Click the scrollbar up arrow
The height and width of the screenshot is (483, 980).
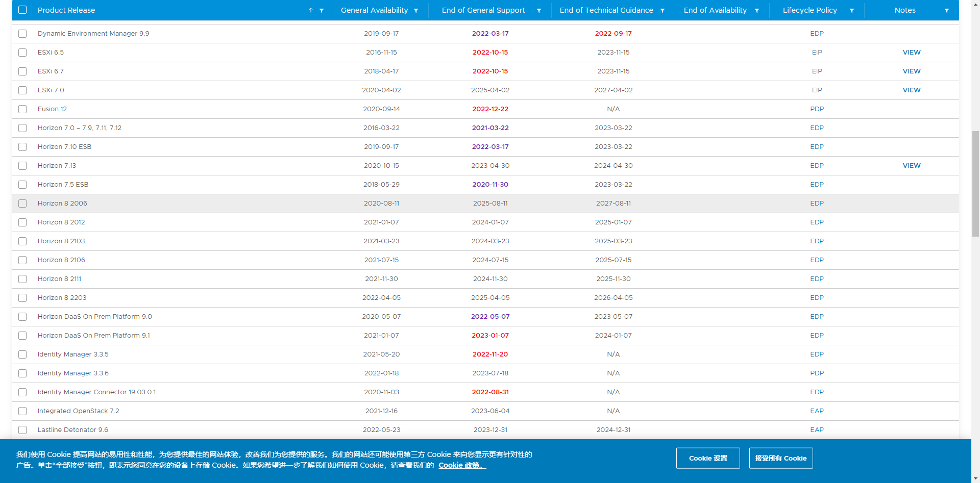tap(975, 4)
